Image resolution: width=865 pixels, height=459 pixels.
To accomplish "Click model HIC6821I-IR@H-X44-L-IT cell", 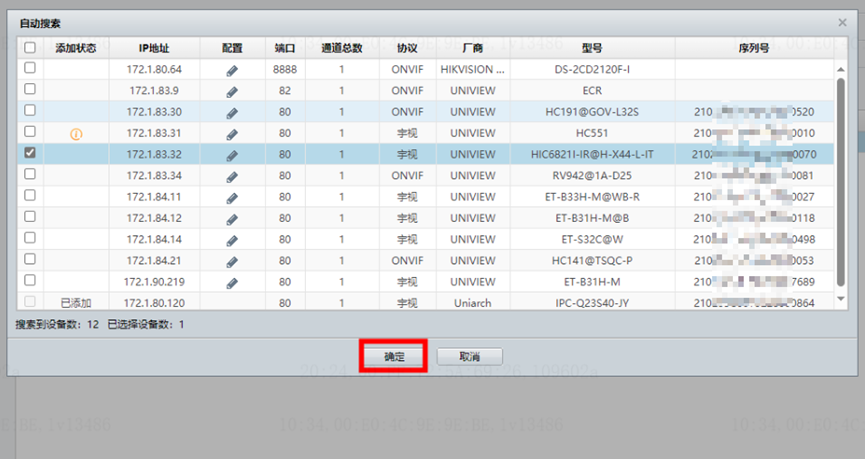I will (x=592, y=154).
